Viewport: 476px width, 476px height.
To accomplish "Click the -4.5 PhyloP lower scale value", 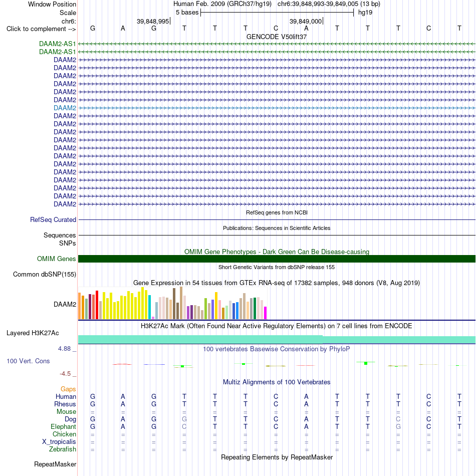I will [65, 374].
